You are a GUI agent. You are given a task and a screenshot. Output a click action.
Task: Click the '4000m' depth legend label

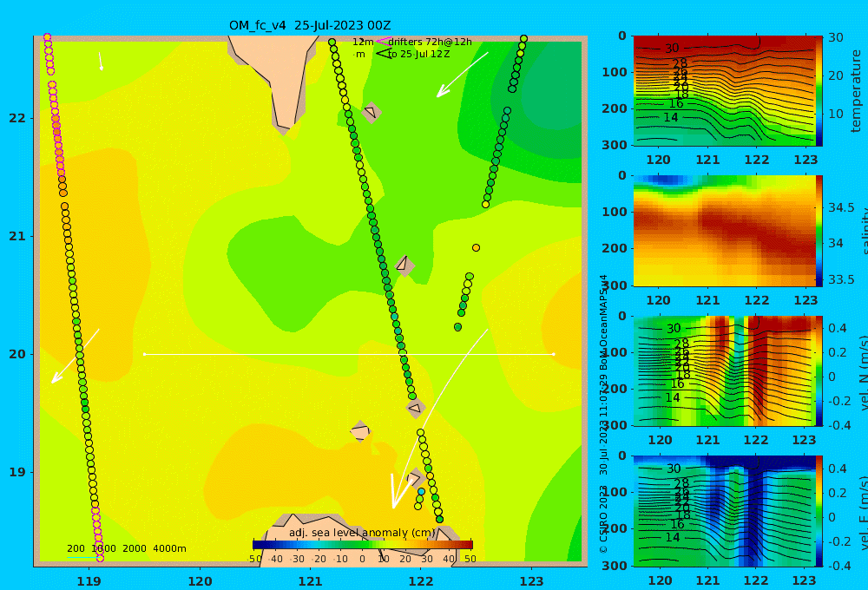tap(169, 548)
